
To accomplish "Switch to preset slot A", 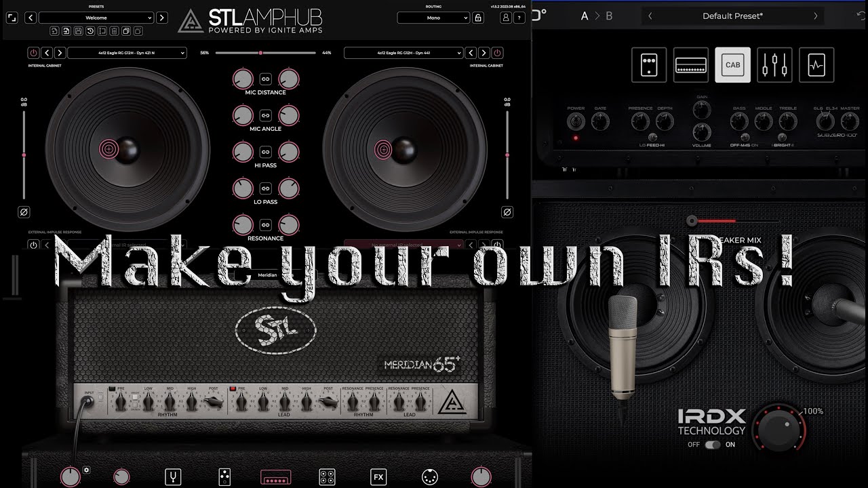I will [585, 16].
